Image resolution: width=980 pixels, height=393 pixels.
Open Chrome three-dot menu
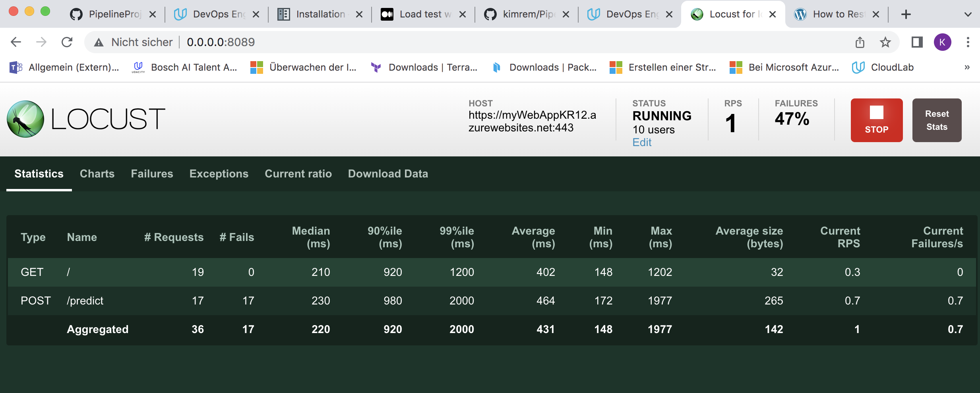pyautogui.click(x=968, y=42)
